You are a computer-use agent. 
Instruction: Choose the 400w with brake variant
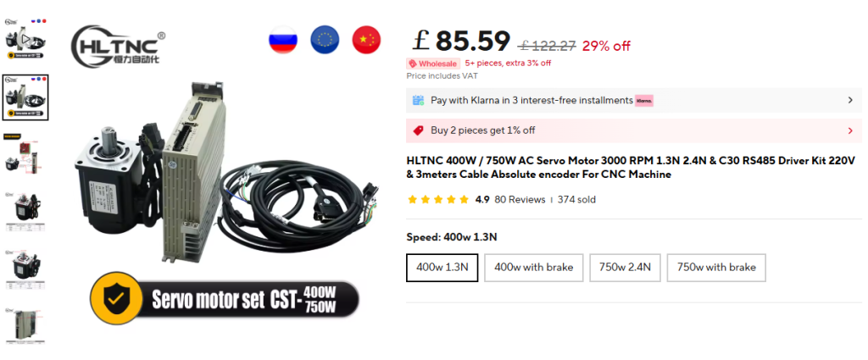[x=533, y=267]
